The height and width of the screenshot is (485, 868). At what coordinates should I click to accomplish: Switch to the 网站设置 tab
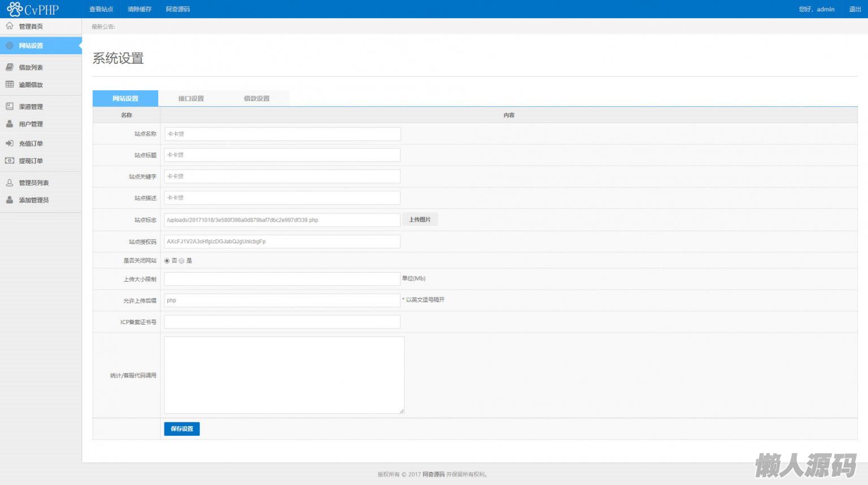(125, 98)
